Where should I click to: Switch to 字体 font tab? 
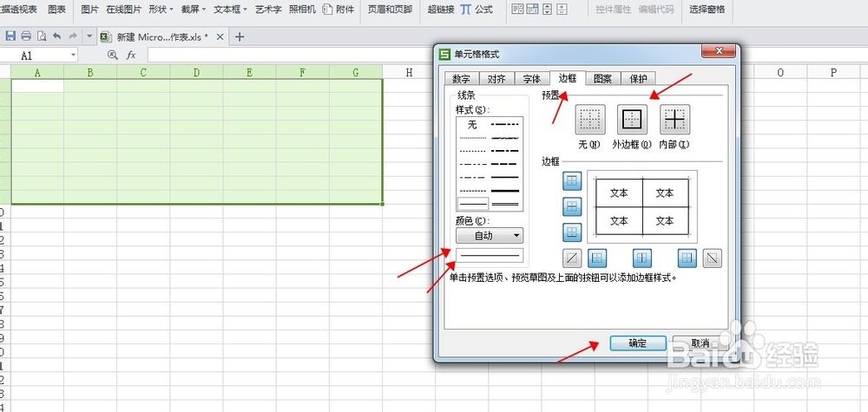(x=532, y=79)
